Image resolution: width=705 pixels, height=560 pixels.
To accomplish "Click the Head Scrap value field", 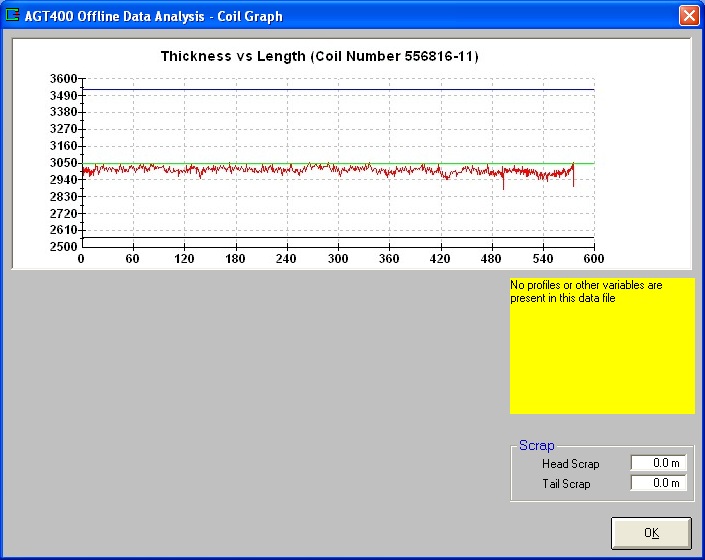I will pos(658,462).
